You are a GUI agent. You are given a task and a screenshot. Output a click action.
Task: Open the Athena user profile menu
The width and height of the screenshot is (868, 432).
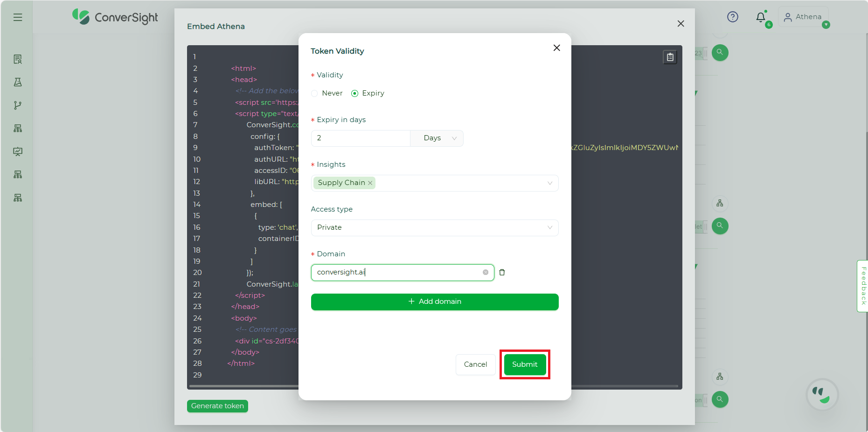coord(803,17)
